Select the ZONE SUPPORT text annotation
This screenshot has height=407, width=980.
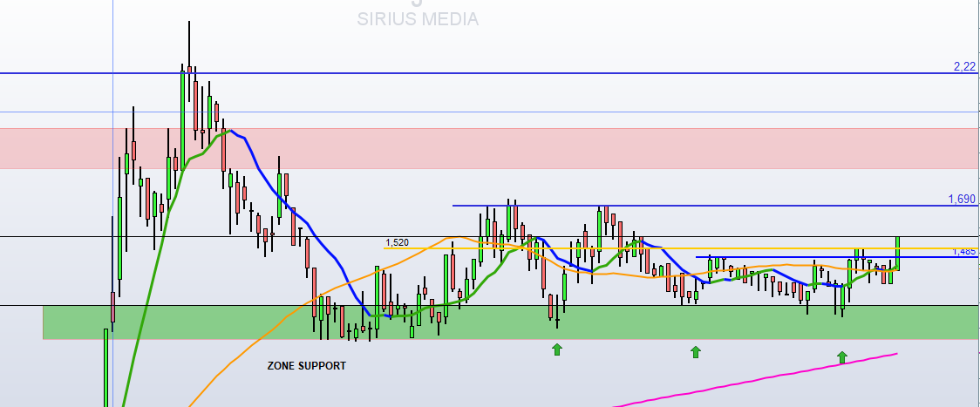[x=306, y=366]
